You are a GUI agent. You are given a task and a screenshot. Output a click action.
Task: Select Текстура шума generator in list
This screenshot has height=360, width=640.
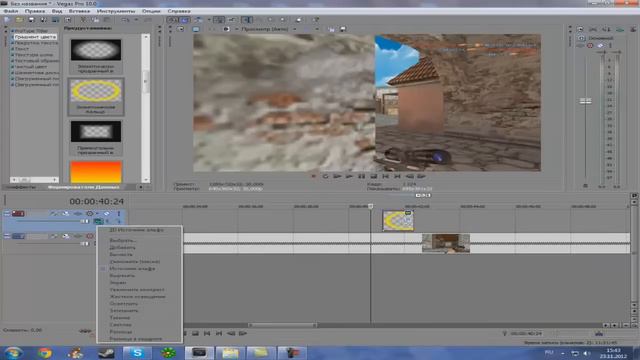(x=33, y=55)
